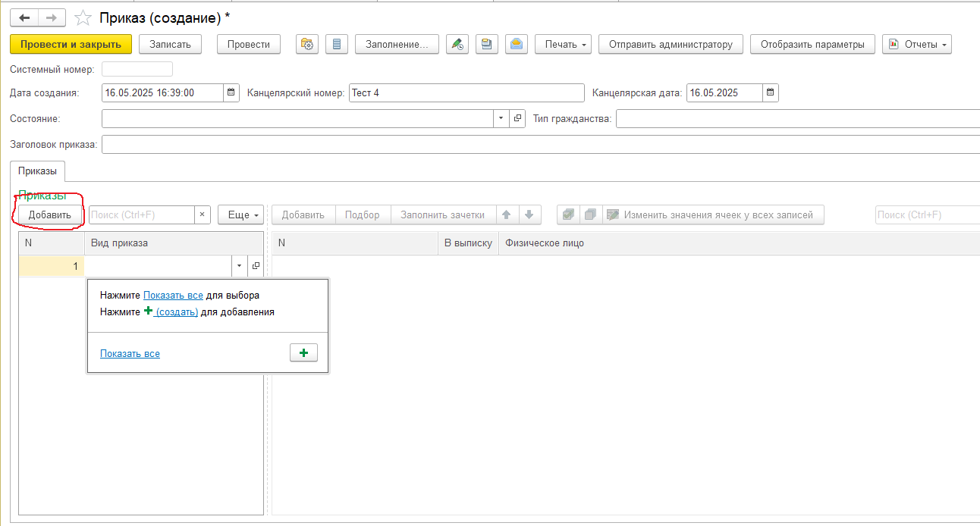Open calendar for Дата создания field

pyautogui.click(x=231, y=93)
